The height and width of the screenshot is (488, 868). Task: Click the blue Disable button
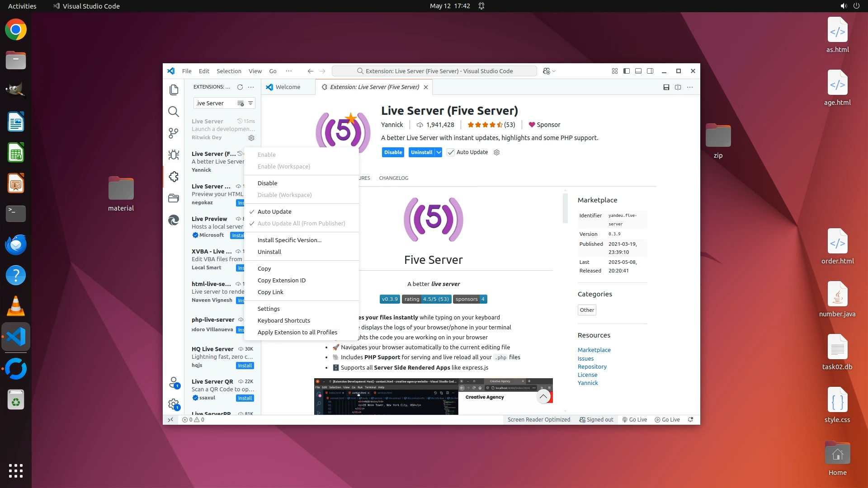[x=393, y=152]
